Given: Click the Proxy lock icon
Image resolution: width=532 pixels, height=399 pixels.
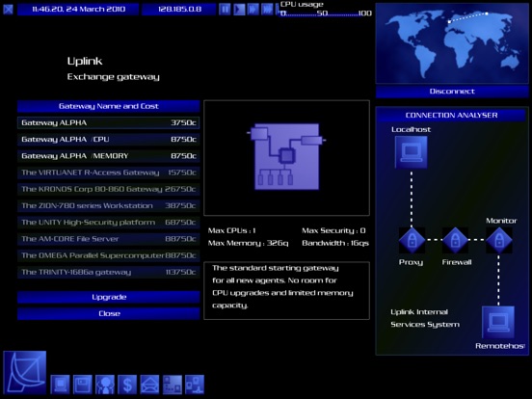Looking at the screenshot, I should [x=412, y=240].
